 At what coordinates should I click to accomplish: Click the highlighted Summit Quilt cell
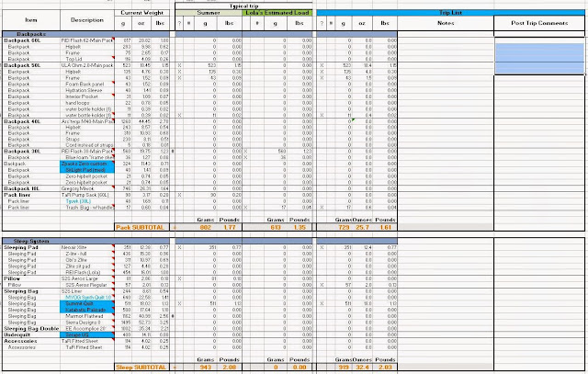coord(87,303)
